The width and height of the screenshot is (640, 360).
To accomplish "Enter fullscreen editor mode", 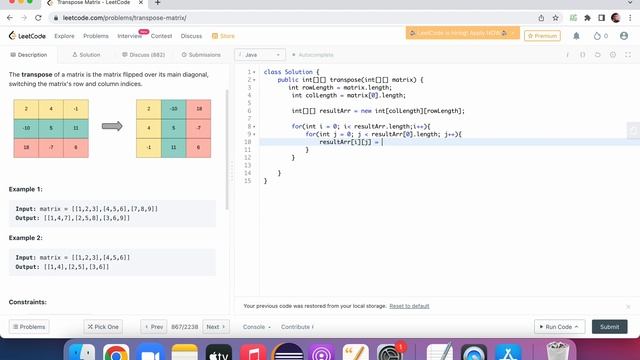I will click(628, 55).
